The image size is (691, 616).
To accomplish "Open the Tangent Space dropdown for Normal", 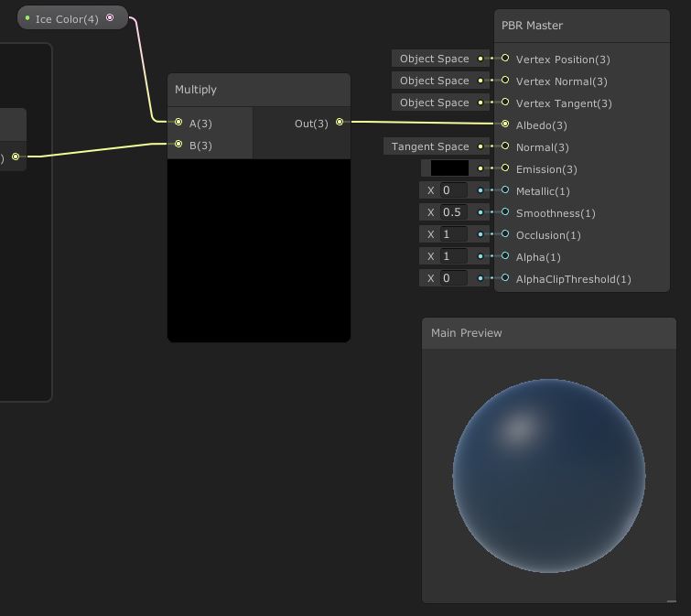I will [430, 146].
